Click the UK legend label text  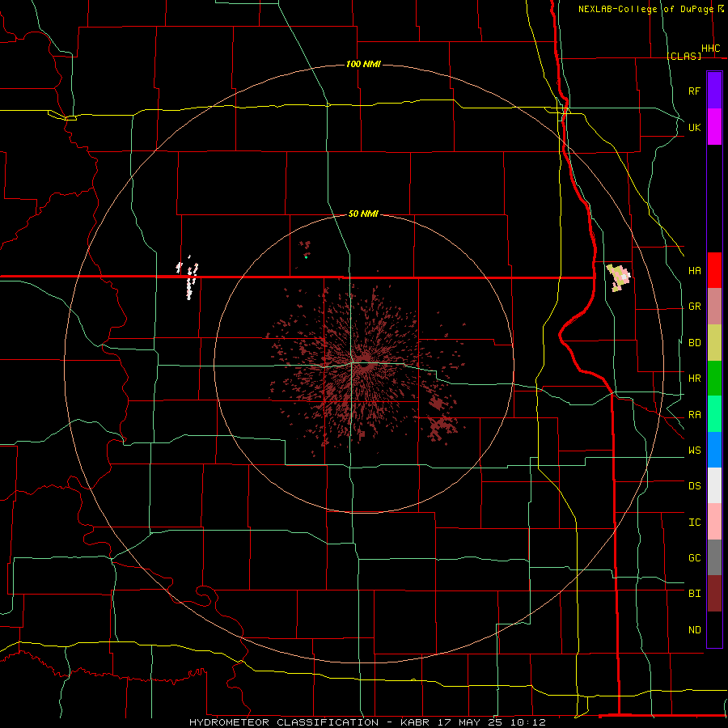pos(694,127)
